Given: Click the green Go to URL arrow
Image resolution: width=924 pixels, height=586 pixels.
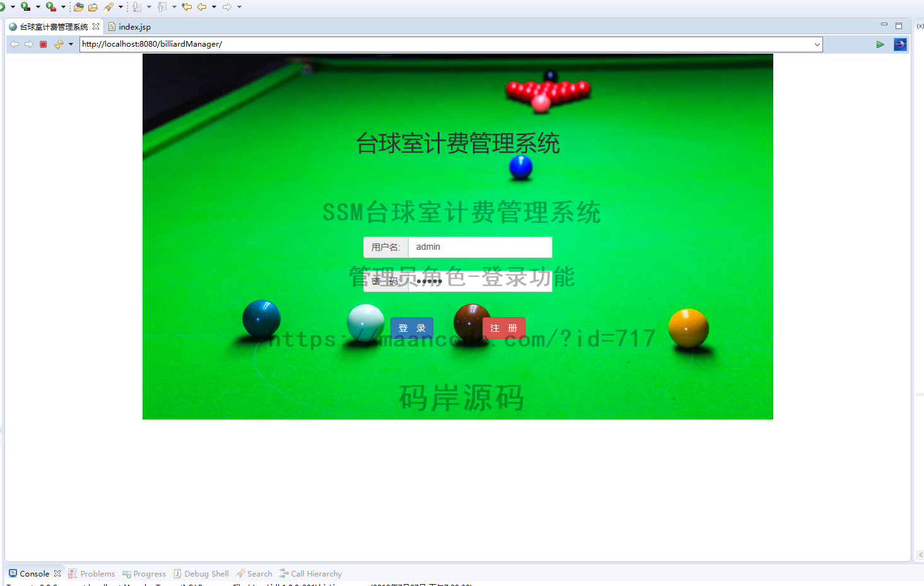Looking at the screenshot, I should click(880, 44).
